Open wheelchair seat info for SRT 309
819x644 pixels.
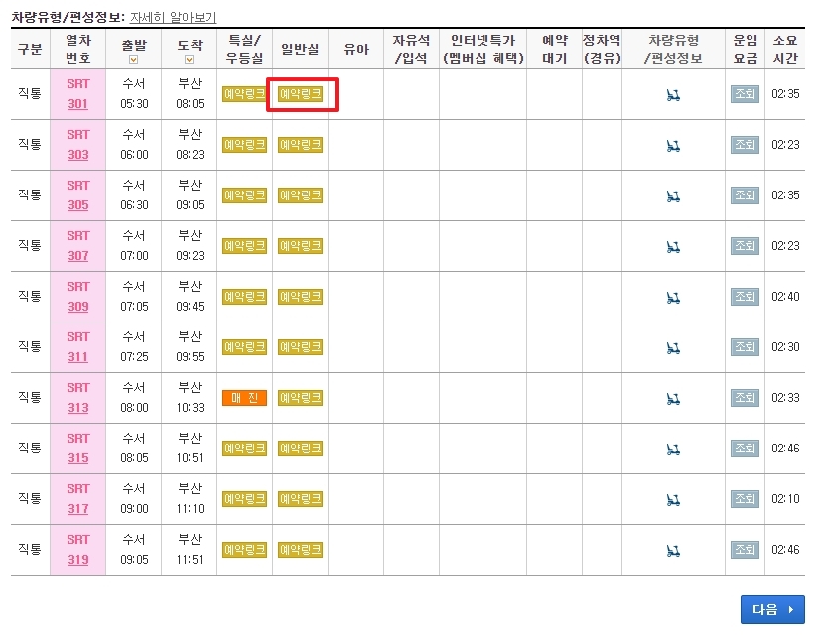[673, 297]
